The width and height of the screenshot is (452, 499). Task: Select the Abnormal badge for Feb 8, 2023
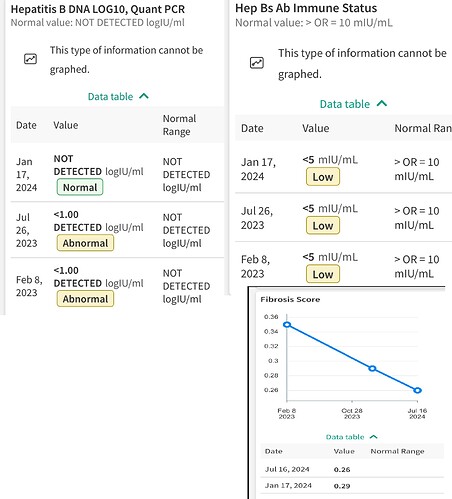point(85,299)
